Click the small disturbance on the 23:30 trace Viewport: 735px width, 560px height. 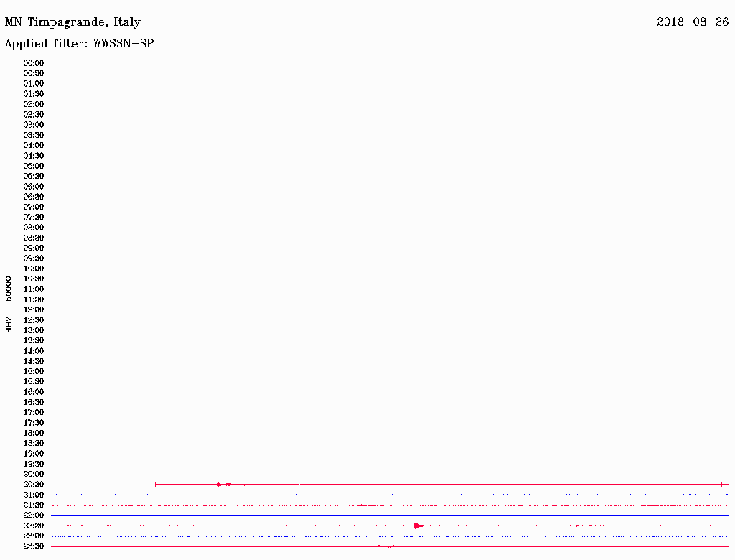(386, 546)
